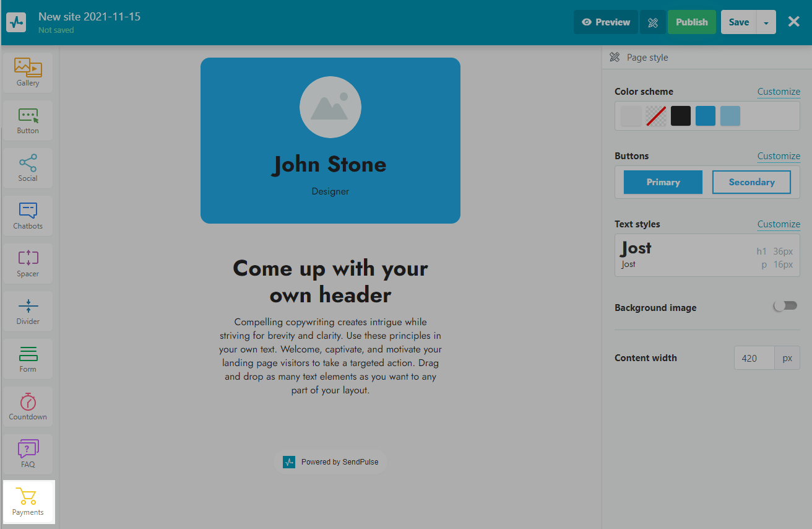Insert a Divider element
This screenshot has height=529, width=812.
click(28, 311)
